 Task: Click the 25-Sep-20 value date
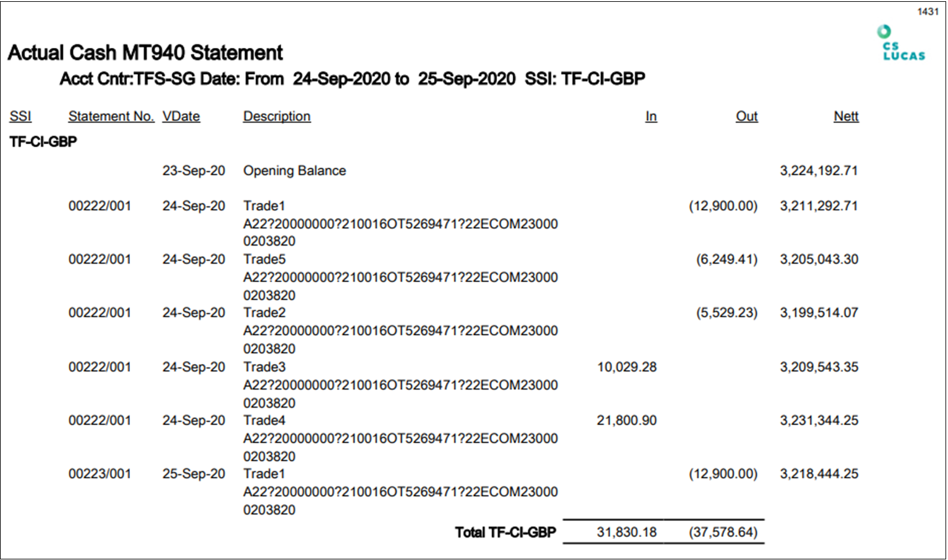(x=193, y=474)
